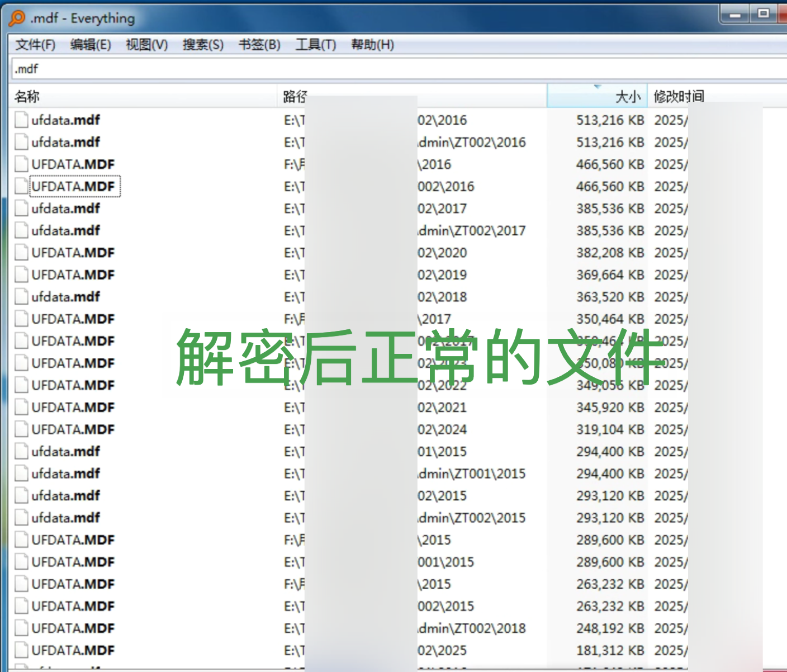The width and height of the screenshot is (787, 672).
Task: Select the file icon in the 181,312 KB row
Action: 22,650
